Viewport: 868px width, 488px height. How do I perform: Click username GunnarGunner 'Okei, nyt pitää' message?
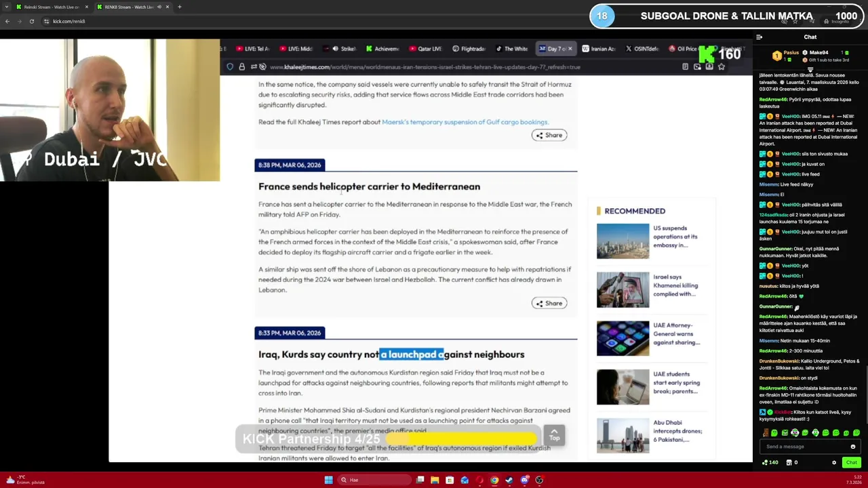tap(776, 249)
